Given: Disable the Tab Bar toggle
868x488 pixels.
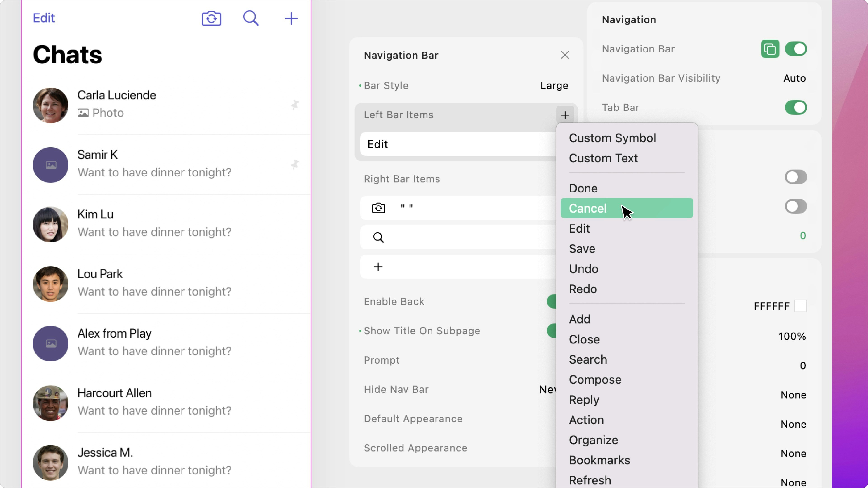Looking at the screenshot, I should tap(796, 108).
